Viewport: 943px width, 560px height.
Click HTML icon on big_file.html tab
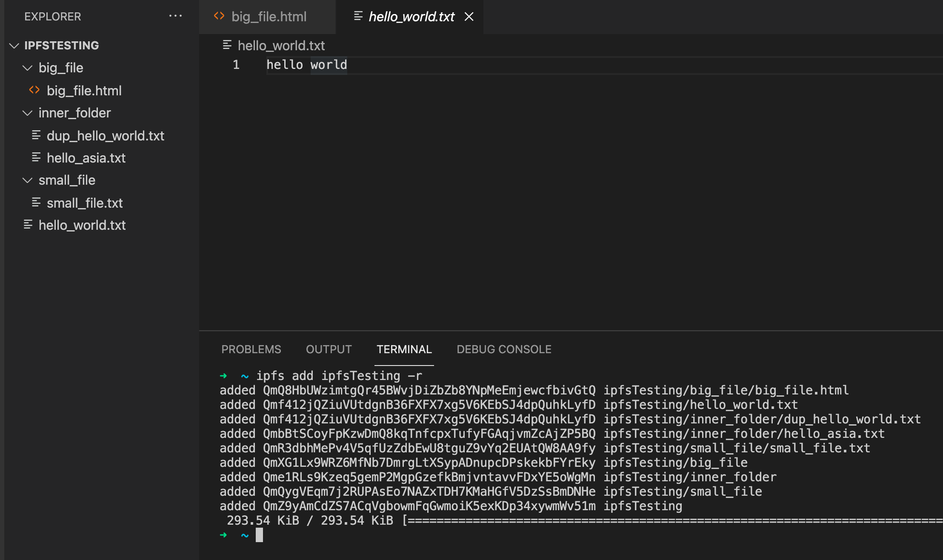coord(219,16)
